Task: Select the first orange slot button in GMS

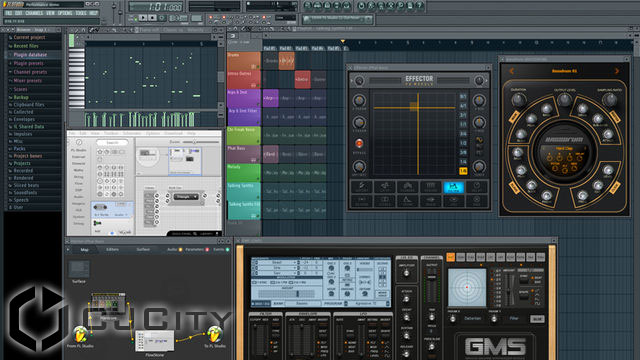Action: (x=451, y=257)
